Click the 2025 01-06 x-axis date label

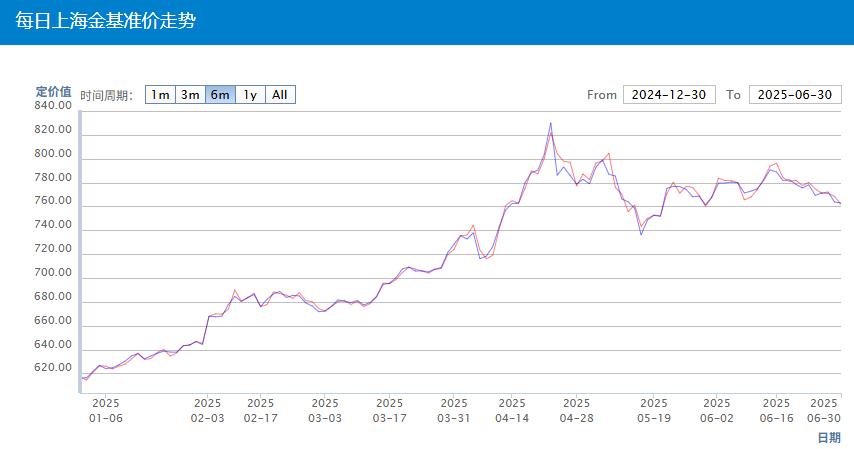coord(106,411)
